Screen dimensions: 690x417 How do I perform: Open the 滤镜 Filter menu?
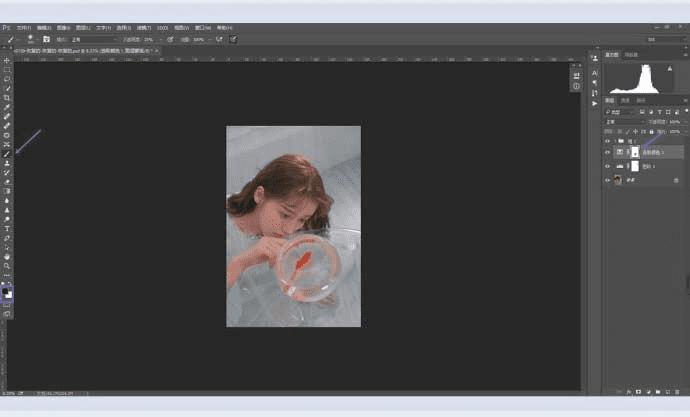(x=144, y=28)
